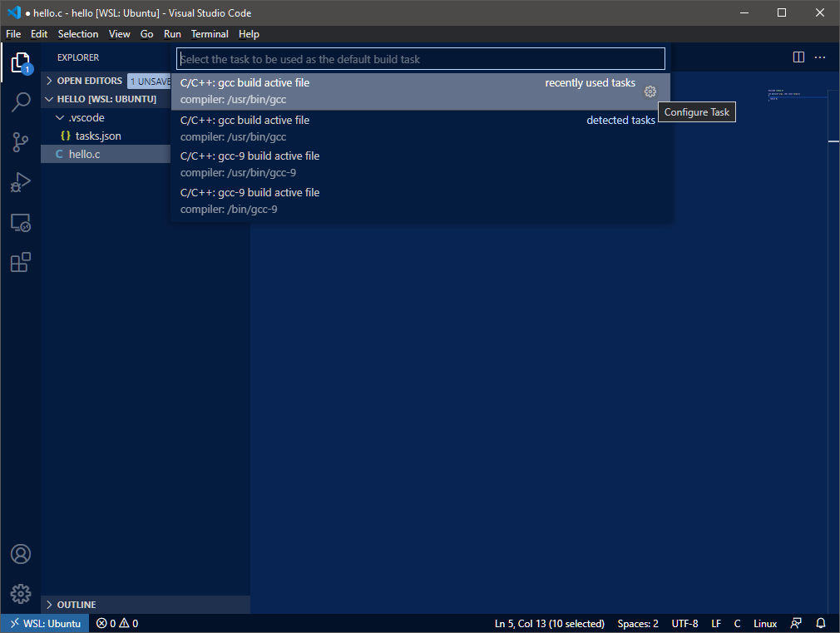Open the Explorer view in activity bar

pos(20,62)
